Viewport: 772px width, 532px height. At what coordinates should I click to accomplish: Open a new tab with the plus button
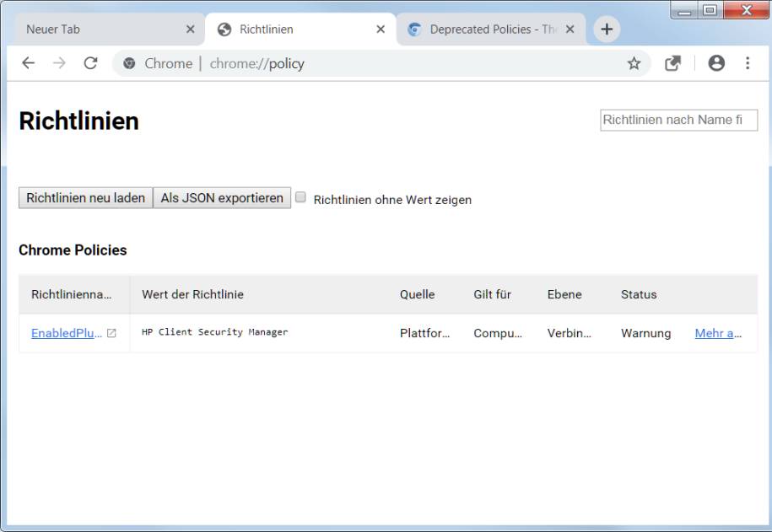coord(606,30)
